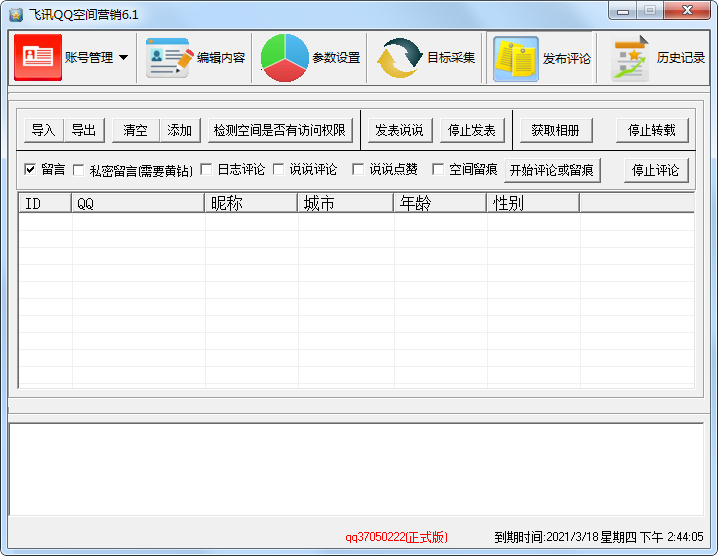Tick the 日志评论 checkbox

pos(206,169)
